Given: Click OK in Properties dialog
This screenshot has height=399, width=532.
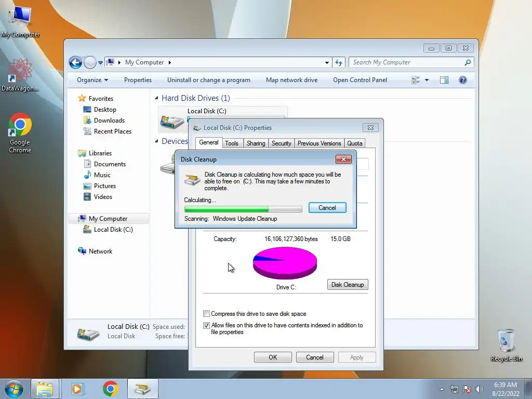Looking at the screenshot, I should (273, 357).
